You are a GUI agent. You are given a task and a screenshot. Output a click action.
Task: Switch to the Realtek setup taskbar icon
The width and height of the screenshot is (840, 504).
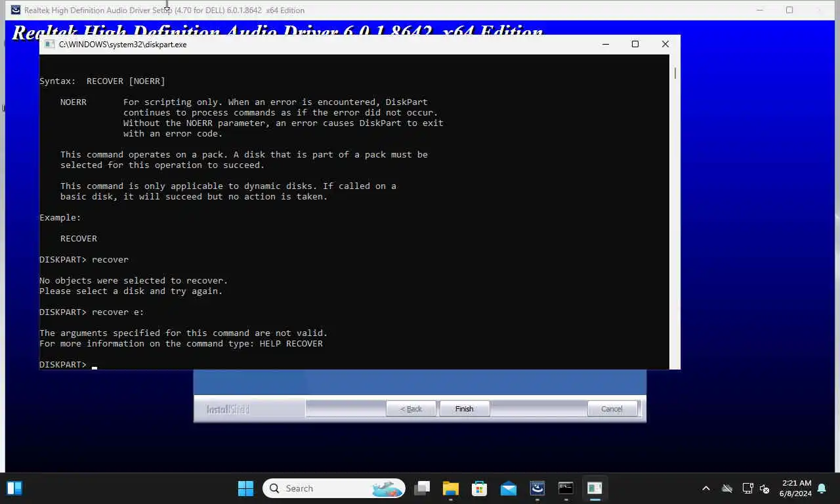[537, 488]
